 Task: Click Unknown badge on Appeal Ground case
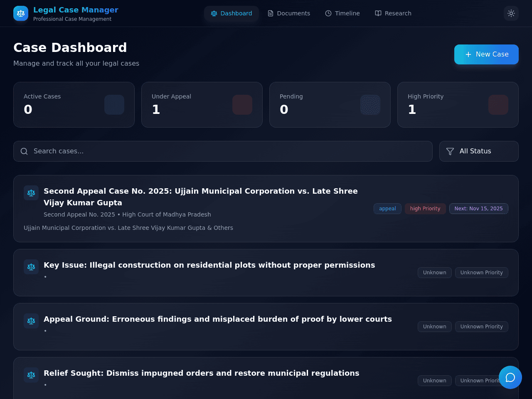point(435,327)
